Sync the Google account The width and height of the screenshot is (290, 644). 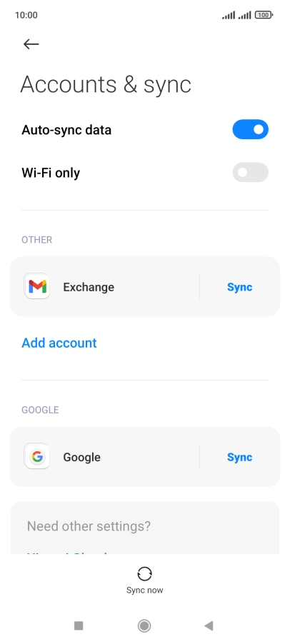pos(239,457)
